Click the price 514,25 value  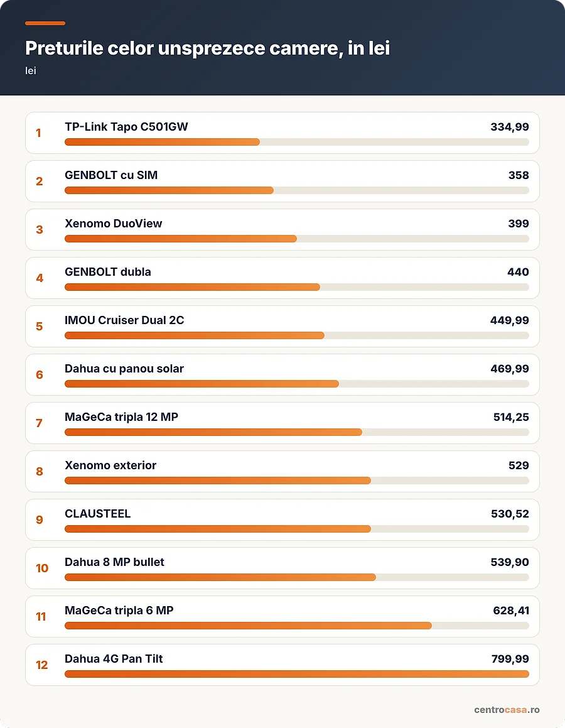pyautogui.click(x=511, y=417)
